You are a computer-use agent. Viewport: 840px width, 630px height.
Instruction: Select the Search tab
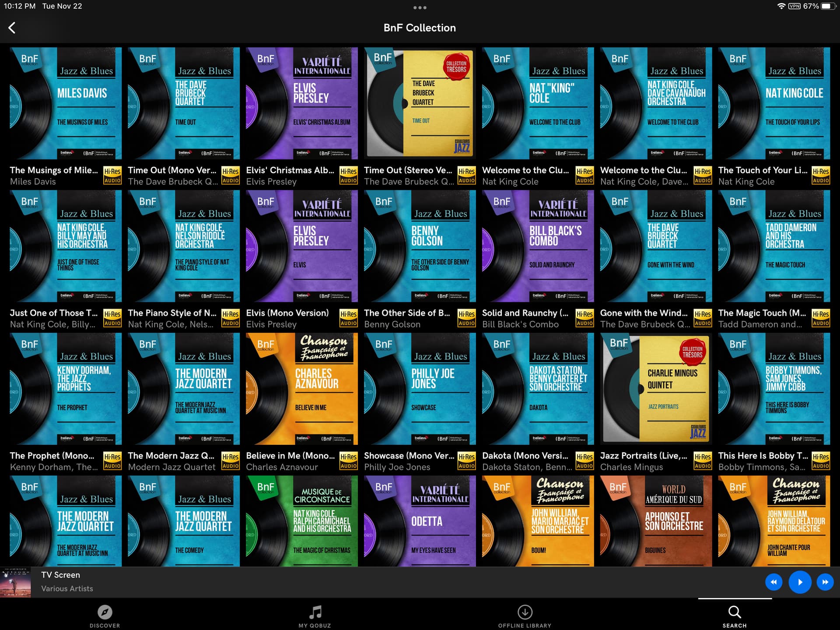(x=735, y=616)
